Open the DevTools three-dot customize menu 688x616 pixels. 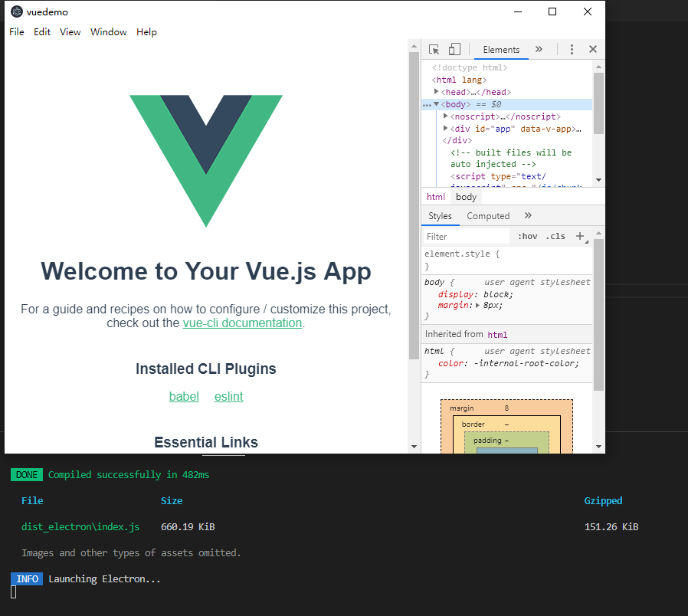click(x=572, y=49)
